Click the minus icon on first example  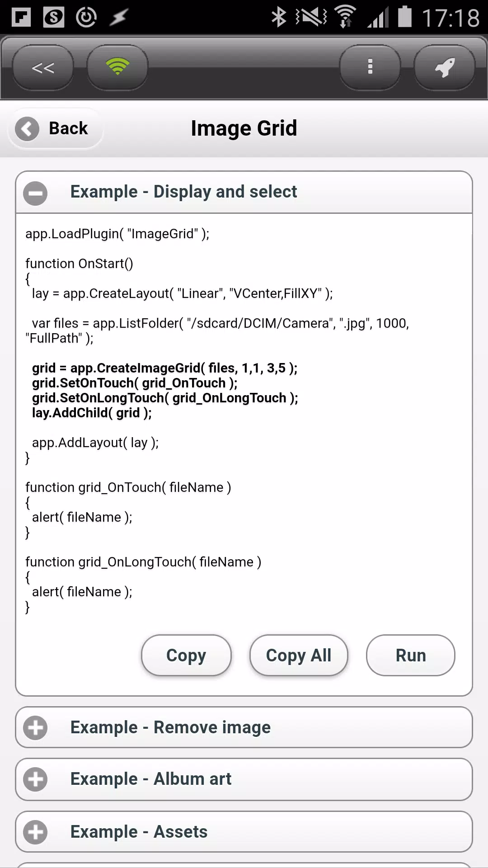click(35, 193)
